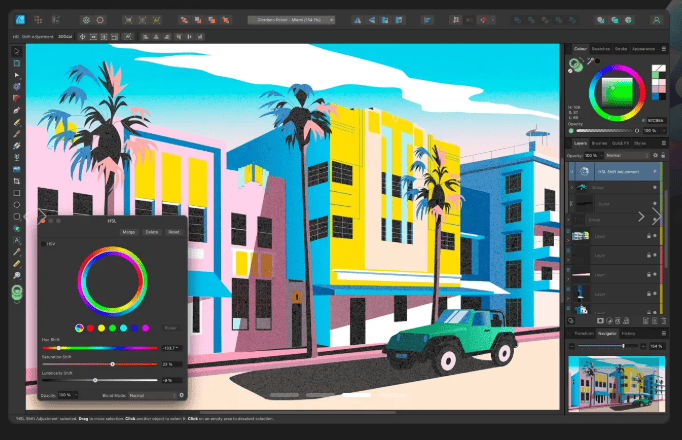
Task: Select the yellow Measure ruler tool
Action: pyautogui.click(x=17, y=263)
